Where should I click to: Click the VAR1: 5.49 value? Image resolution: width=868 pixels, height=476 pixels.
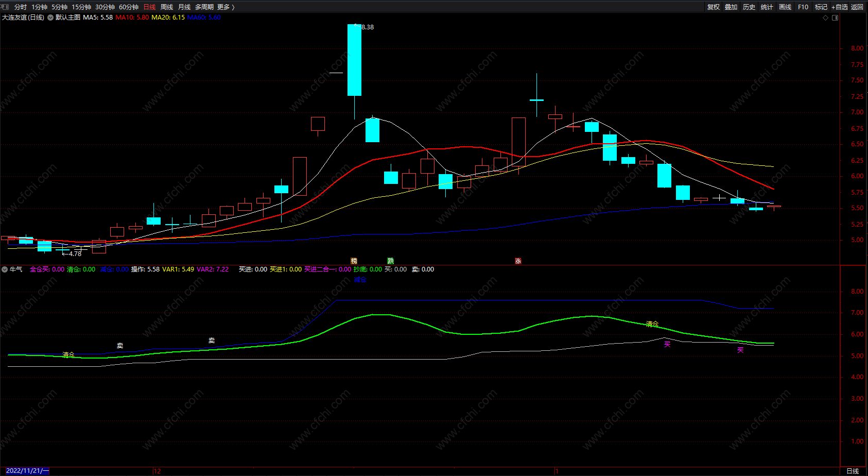[x=178, y=269]
